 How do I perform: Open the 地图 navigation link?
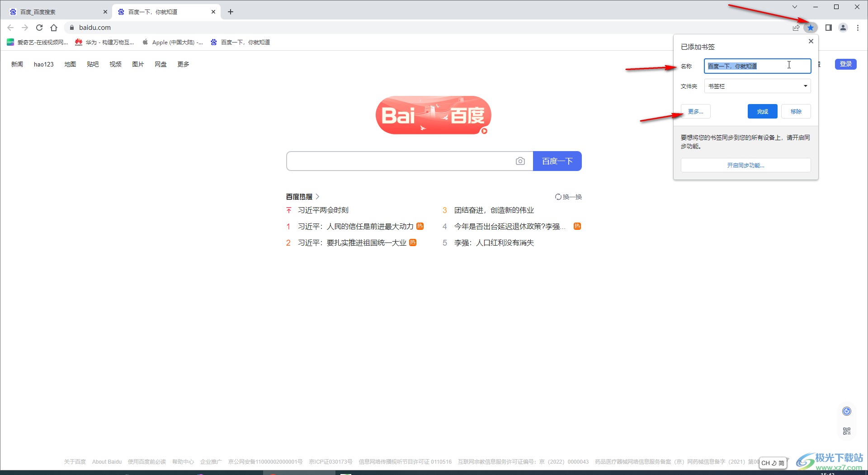click(x=70, y=64)
